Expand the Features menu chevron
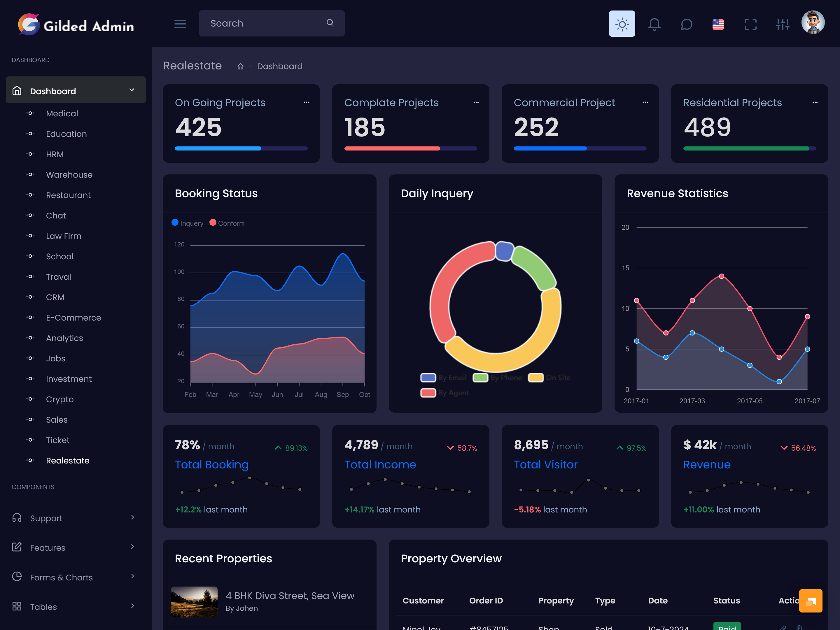Screen dimensions: 840x630 [x=132, y=547]
